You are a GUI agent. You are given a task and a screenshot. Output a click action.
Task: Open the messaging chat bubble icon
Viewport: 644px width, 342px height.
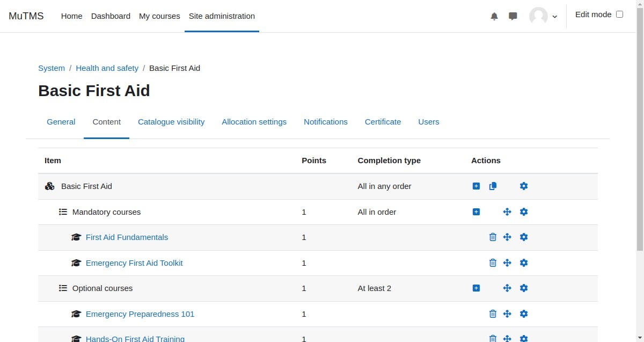[x=513, y=16]
